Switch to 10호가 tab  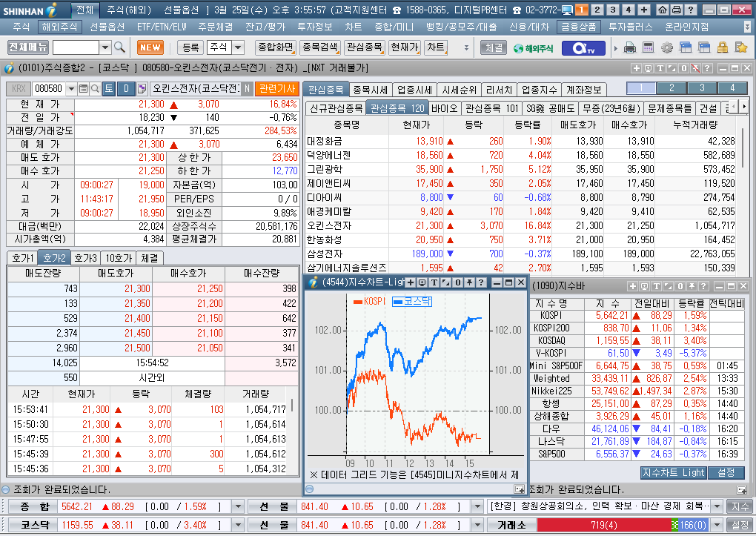tap(119, 258)
